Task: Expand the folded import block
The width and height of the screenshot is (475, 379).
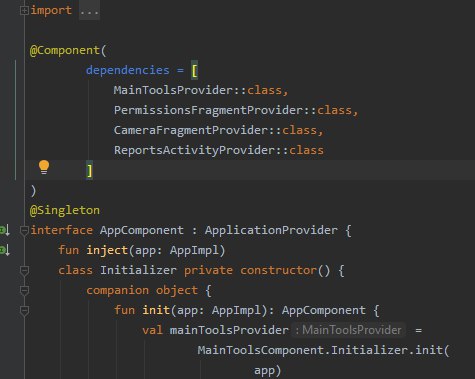Action: 24,11
